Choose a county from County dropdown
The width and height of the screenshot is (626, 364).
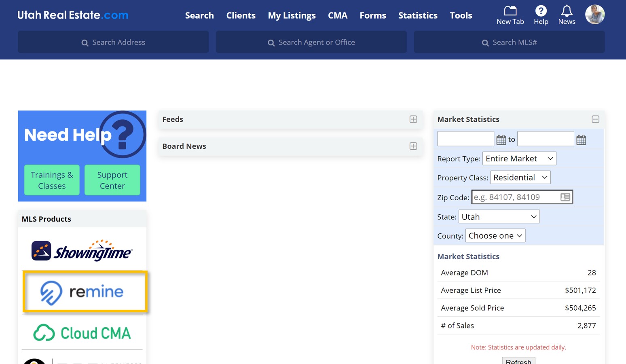coord(495,236)
